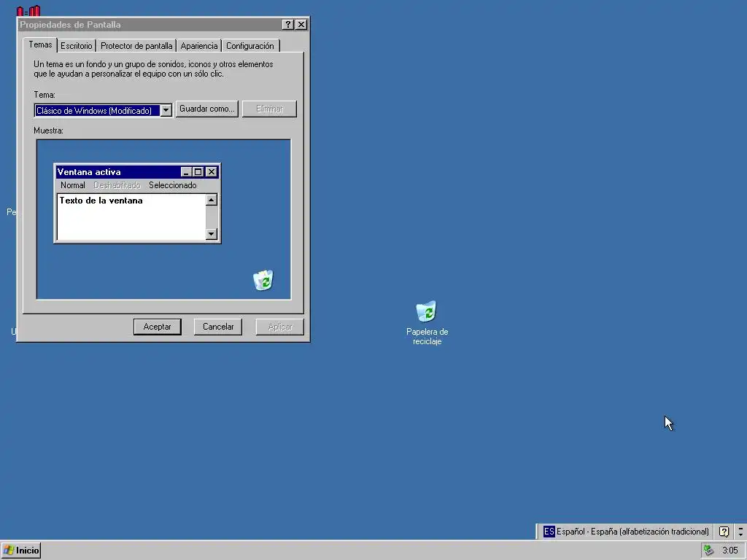
Task: Click the dialog's question mark help button
Action: [x=287, y=25]
